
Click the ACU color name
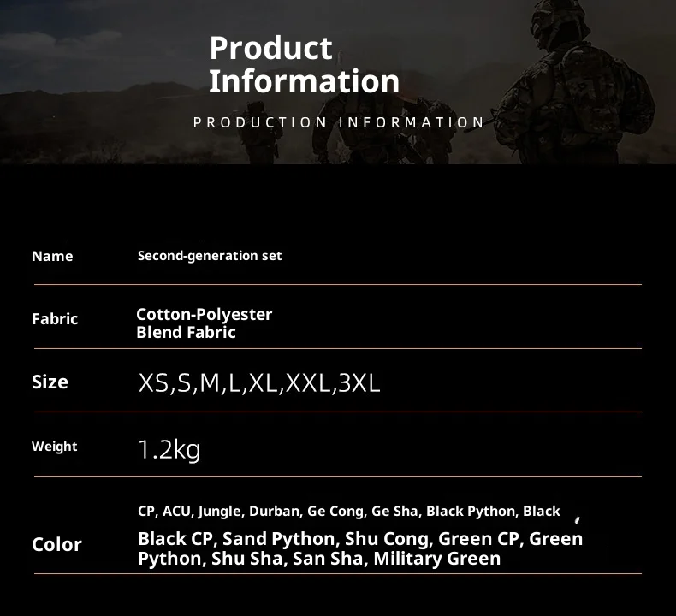coord(176,511)
